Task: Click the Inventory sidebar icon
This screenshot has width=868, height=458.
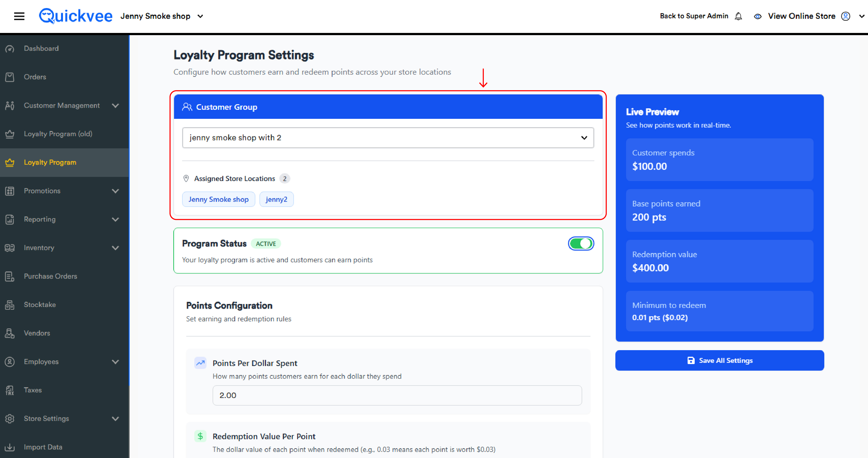Action: pyautogui.click(x=10, y=248)
